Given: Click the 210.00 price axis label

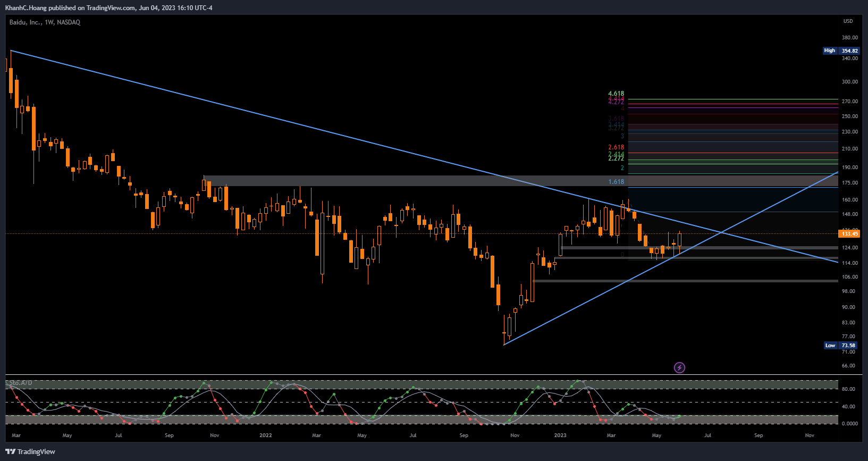Looking at the screenshot, I should click(850, 149).
